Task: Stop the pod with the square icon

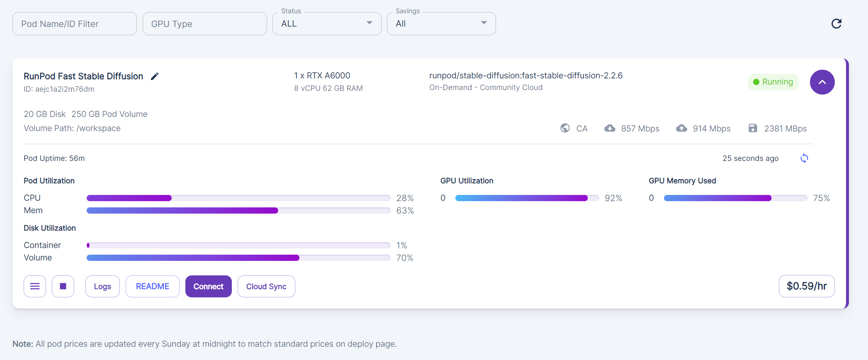Action: [x=63, y=286]
